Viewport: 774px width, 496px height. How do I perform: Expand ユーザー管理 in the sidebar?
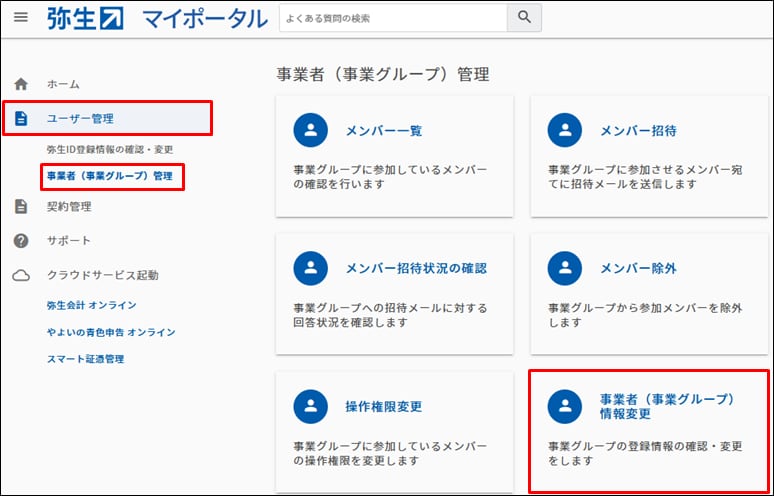[x=80, y=119]
